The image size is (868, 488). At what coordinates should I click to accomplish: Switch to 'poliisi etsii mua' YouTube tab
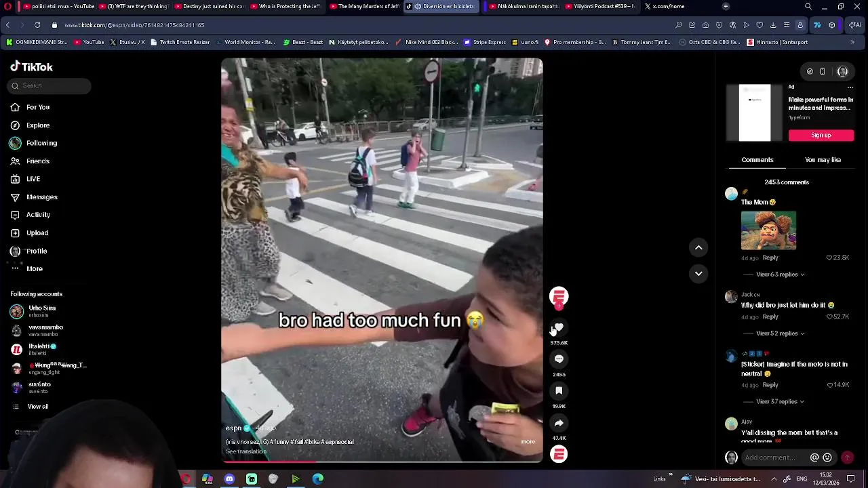57,6
